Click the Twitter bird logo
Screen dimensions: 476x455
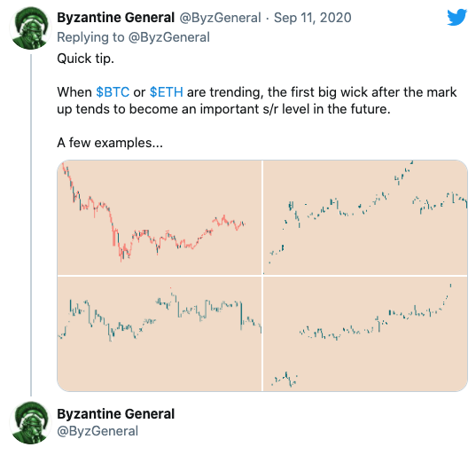click(456, 17)
